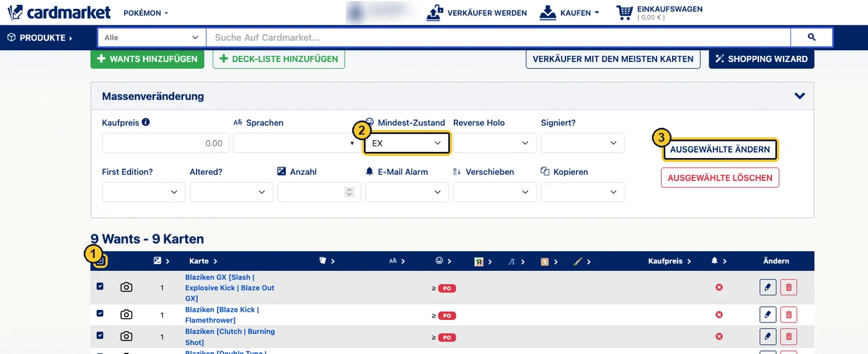The height and width of the screenshot is (354, 868).
Task: Open the First Edition? dropdown
Action: tap(143, 192)
